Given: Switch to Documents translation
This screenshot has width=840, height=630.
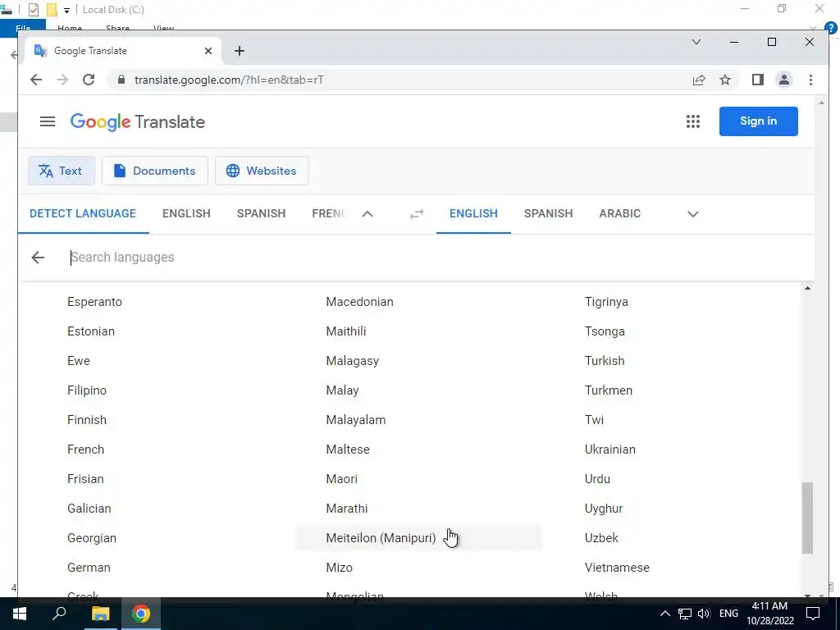Looking at the screenshot, I should [x=155, y=171].
